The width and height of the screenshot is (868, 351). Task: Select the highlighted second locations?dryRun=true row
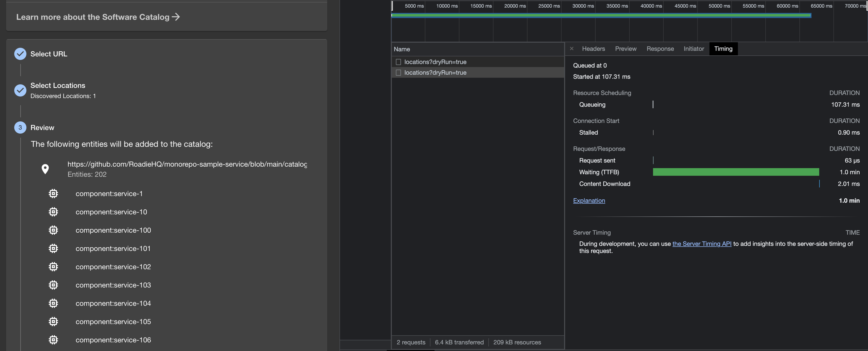tap(477, 73)
